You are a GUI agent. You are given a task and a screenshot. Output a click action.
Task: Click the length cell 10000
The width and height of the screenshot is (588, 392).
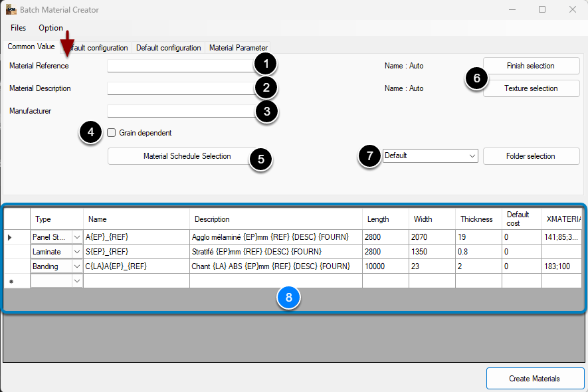(385, 266)
